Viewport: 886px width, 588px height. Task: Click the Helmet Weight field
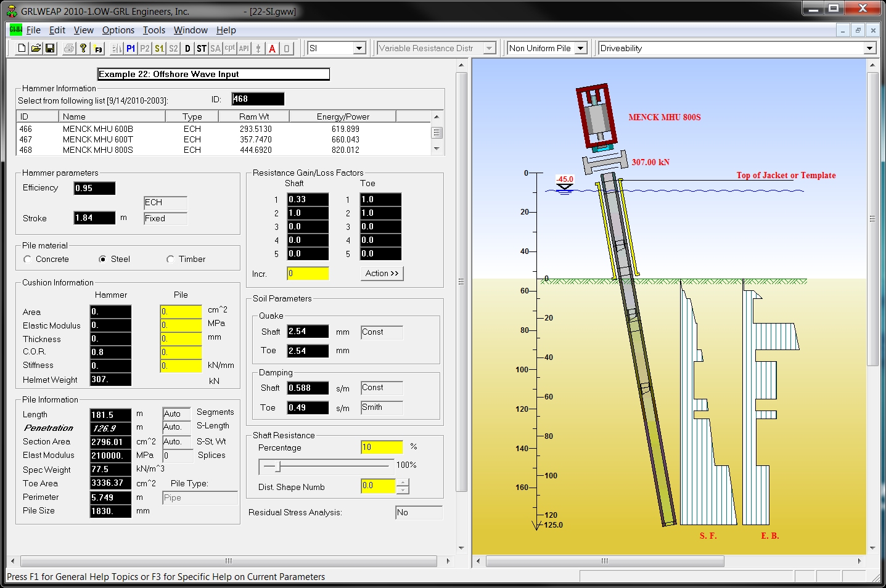(x=110, y=379)
